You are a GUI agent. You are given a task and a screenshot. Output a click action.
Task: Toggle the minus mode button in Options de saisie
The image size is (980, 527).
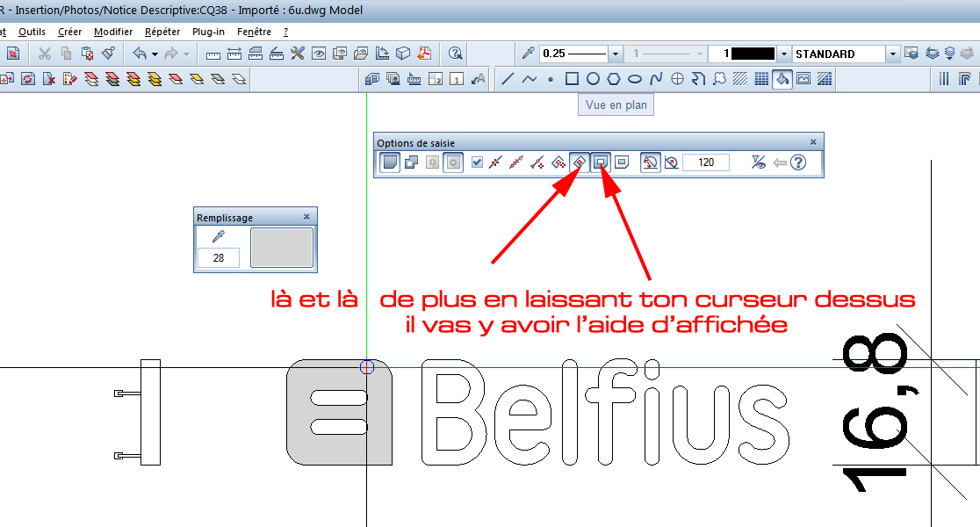point(453,162)
